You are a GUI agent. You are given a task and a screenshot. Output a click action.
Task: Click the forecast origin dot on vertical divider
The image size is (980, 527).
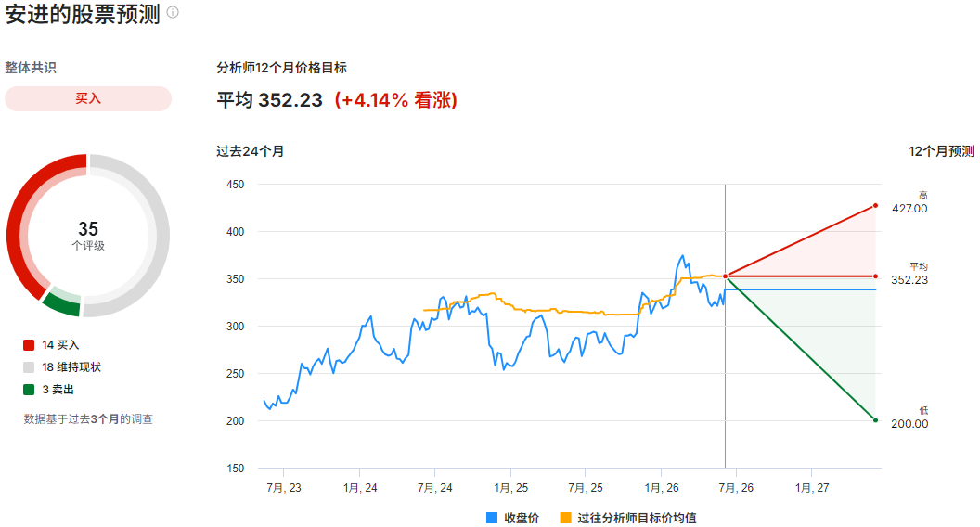725,276
